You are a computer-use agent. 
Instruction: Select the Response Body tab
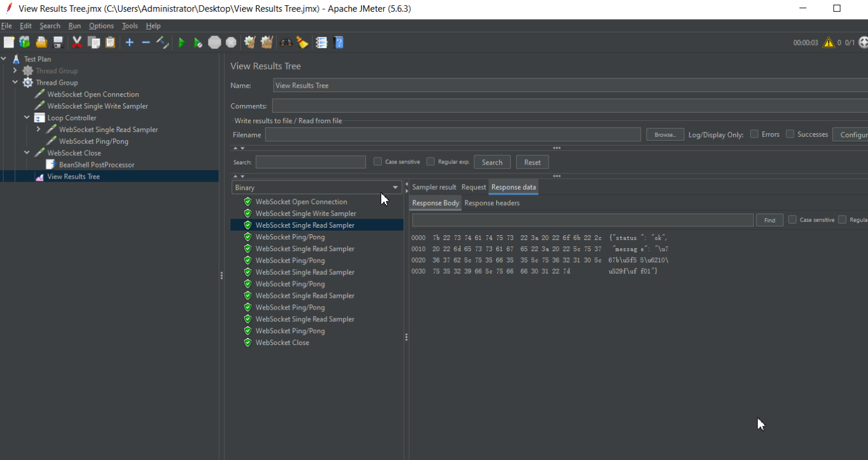point(435,203)
